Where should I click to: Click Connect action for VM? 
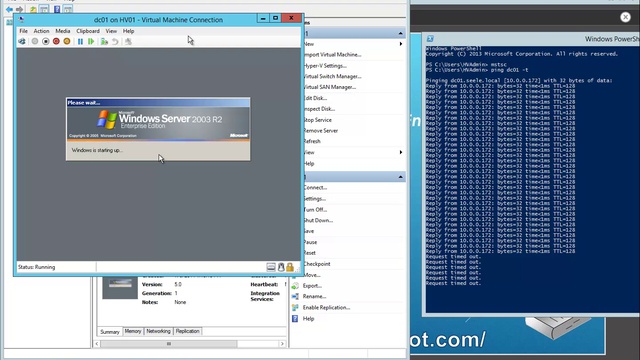pos(315,188)
